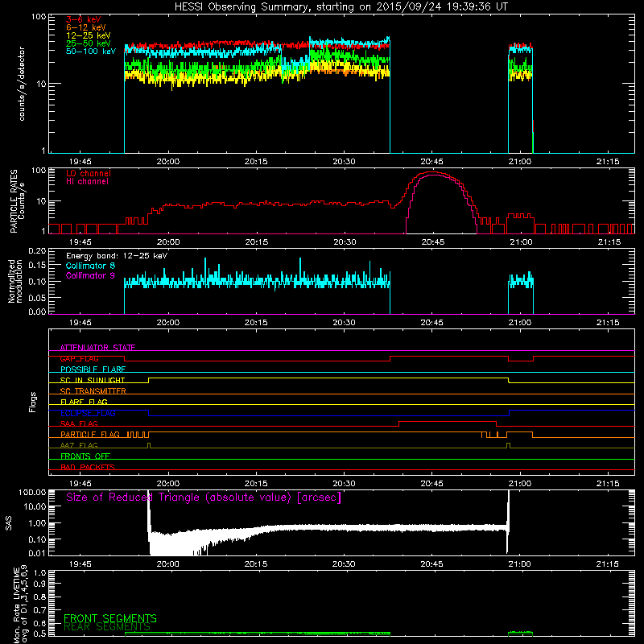Click the SAA FLAG label
The height and width of the screenshot is (644, 644).
[x=79, y=423]
